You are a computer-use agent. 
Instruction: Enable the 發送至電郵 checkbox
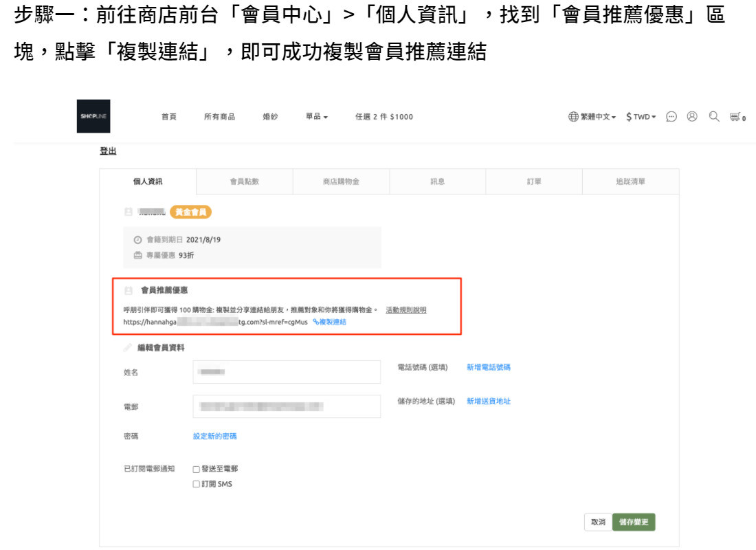tap(197, 470)
